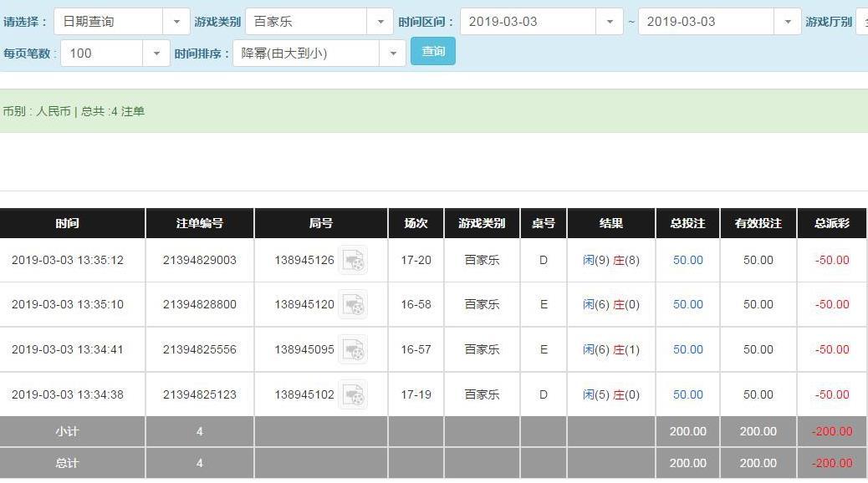Screen dimensions: 868x483
Task: Click total bet 50.00 link at 13:35:10
Action: [687, 304]
